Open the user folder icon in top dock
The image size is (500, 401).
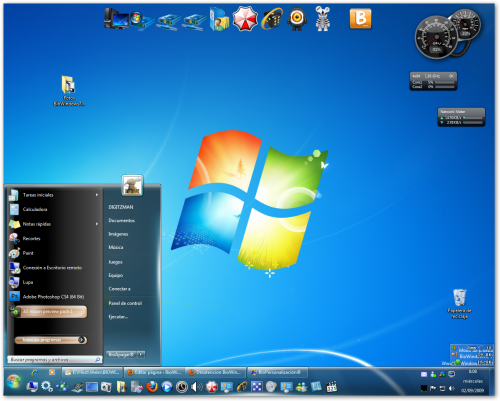219,19
